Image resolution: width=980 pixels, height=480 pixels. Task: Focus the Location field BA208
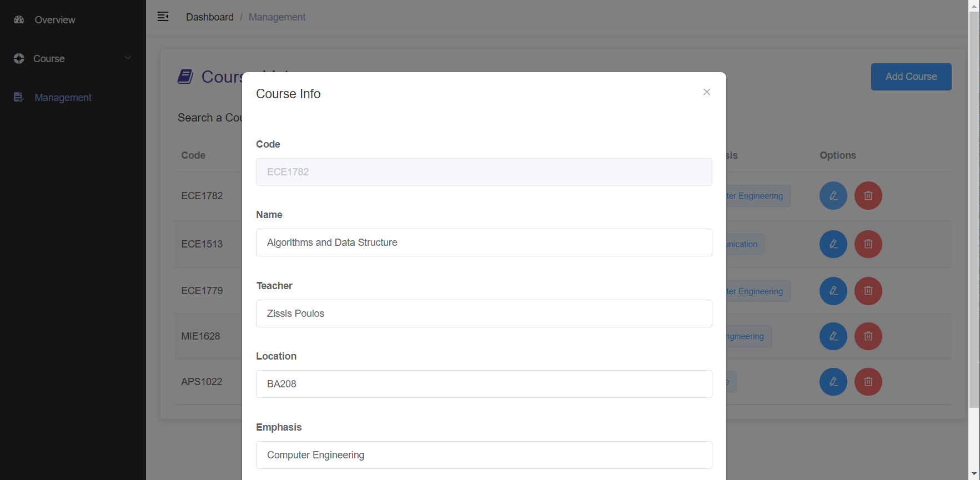point(484,384)
